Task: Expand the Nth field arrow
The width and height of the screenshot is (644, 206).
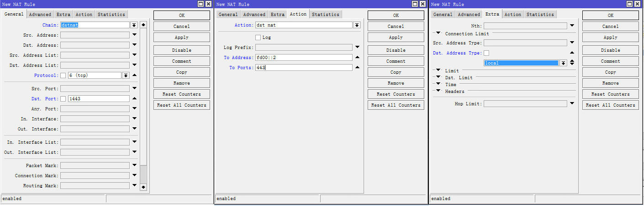Action: pos(572,26)
